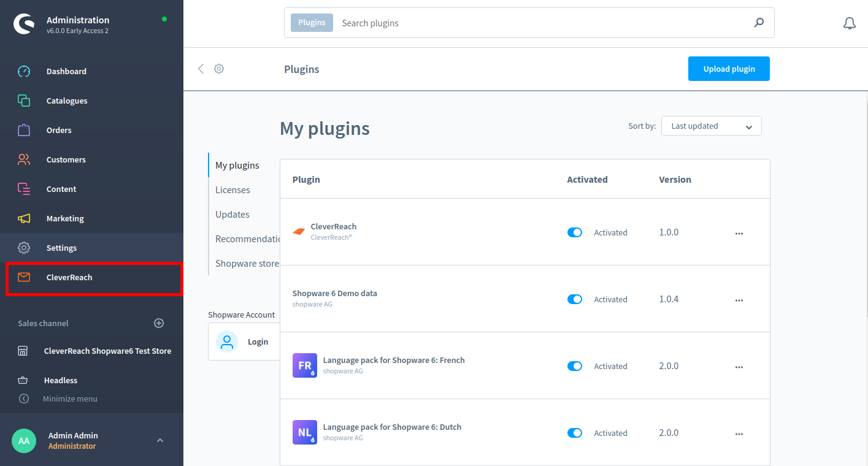Open the Sort by dropdown

[711, 126]
